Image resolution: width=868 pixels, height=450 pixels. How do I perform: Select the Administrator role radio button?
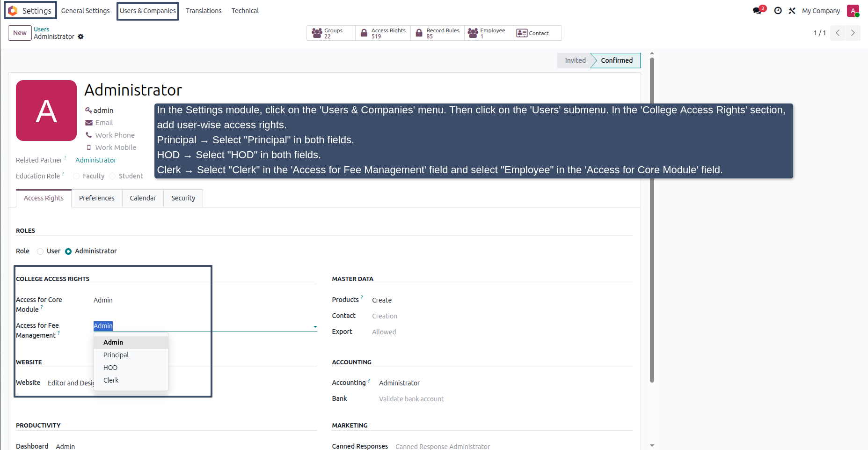tap(68, 251)
